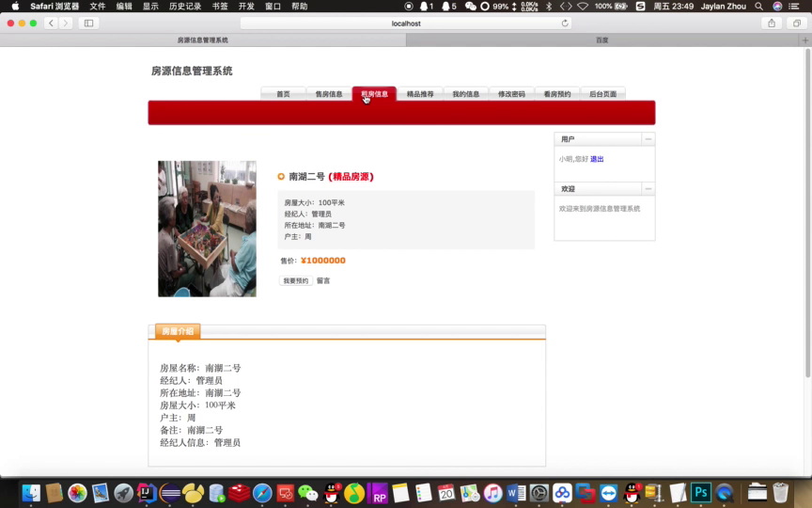The image size is (812, 508).
Task: Open WeChat from the Dock
Action: point(308,492)
